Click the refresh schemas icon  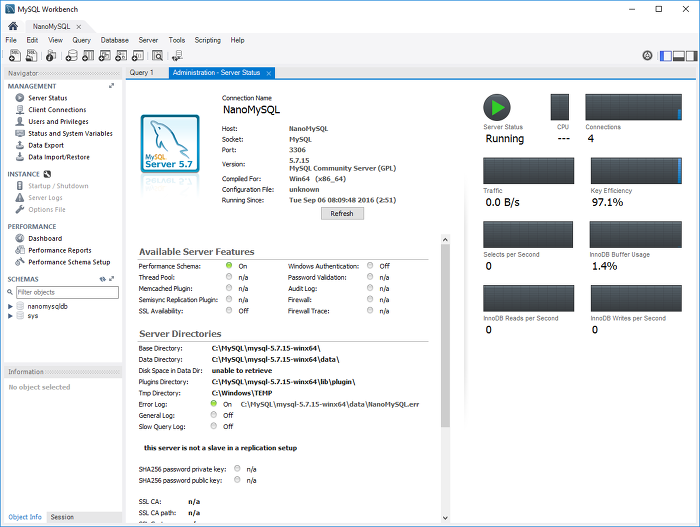pyautogui.click(x=103, y=279)
